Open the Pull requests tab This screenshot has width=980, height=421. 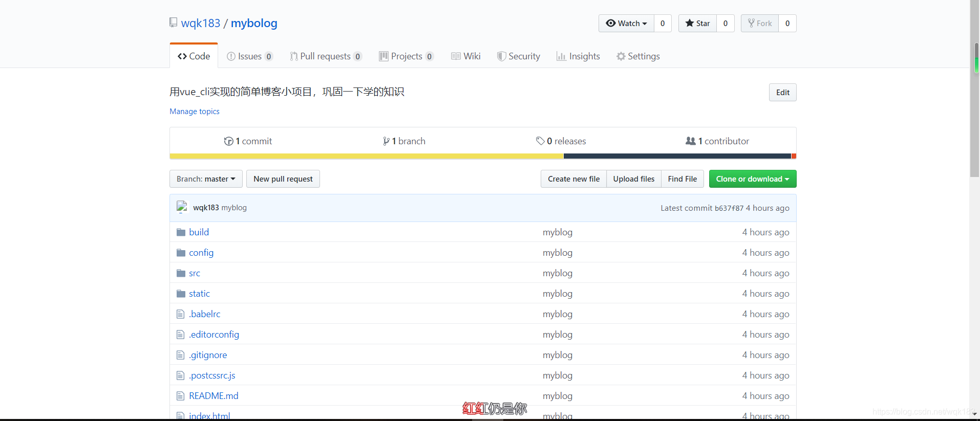(326, 56)
